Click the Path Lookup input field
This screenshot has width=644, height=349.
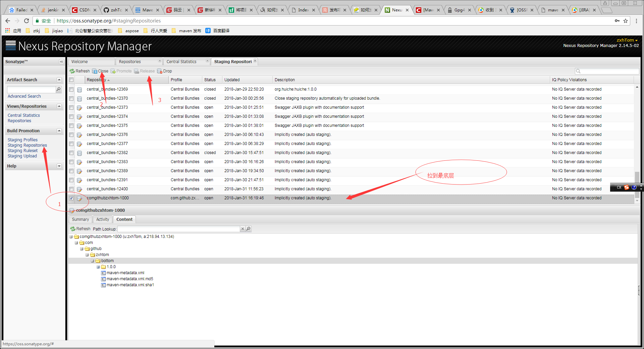[179, 229]
